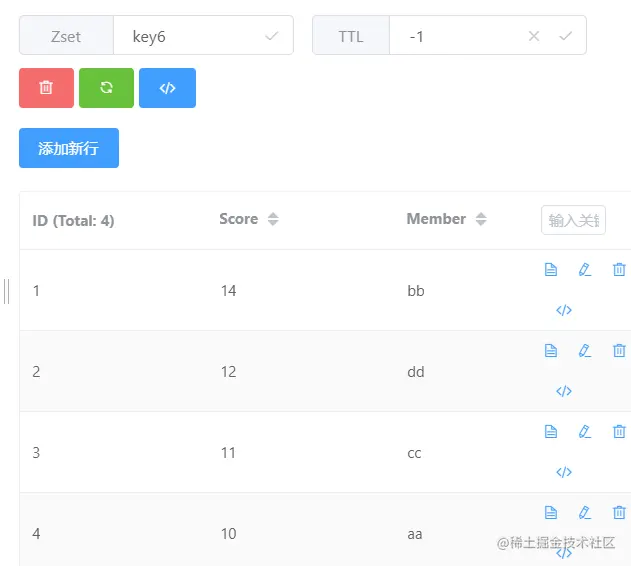The height and width of the screenshot is (566, 631).
Task: Confirm key name key6 checkmark
Action: pos(272,36)
